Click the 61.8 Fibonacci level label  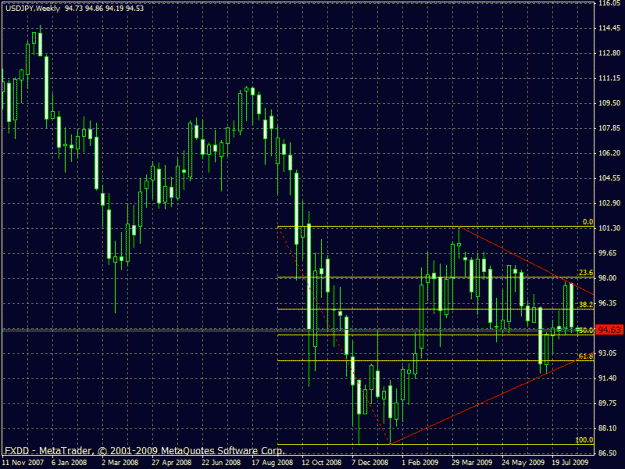pyautogui.click(x=586, y=356)
